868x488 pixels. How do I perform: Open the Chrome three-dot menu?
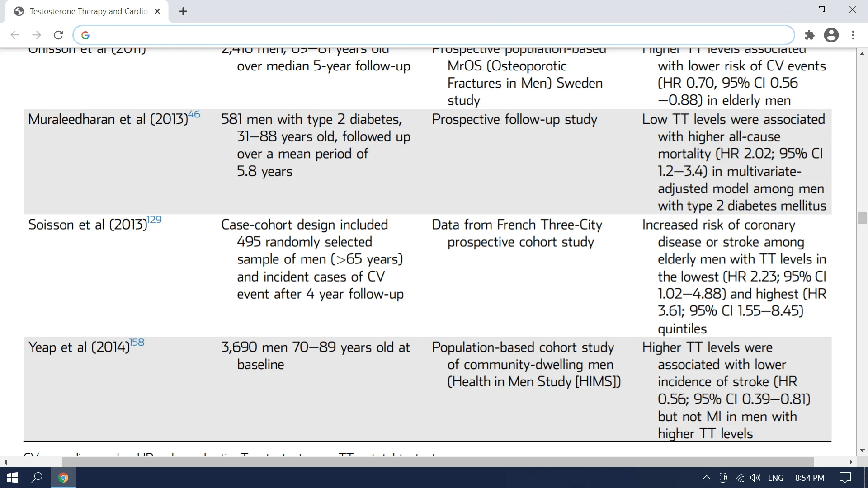coord(853,35)
